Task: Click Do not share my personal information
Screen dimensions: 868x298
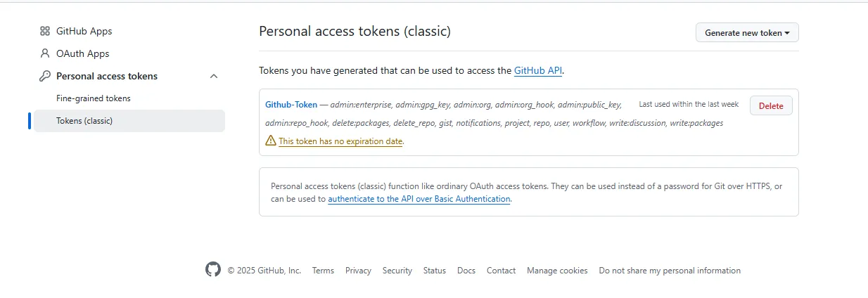Action: point(670,271)
